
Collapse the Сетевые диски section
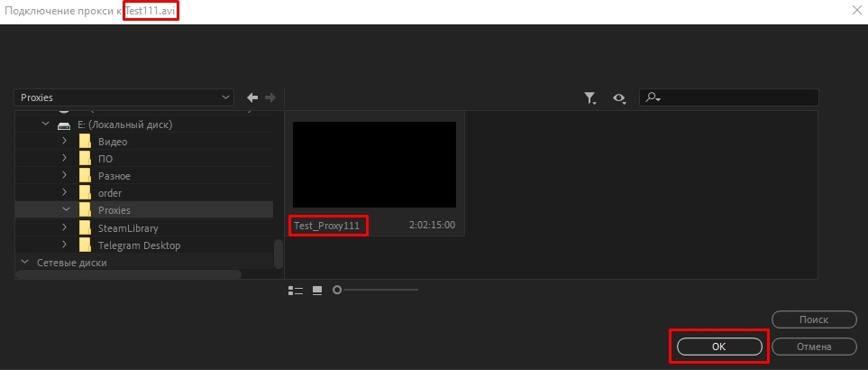tap(24, 262)
